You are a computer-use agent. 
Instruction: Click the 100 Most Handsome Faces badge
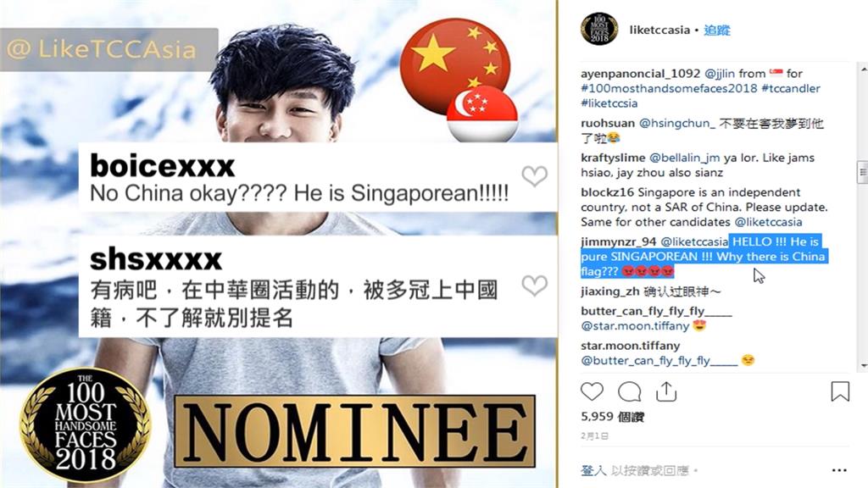86,425
